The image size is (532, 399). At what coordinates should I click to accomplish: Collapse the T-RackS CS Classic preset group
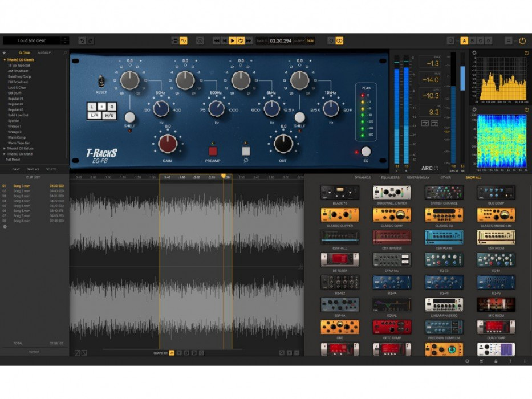[5, 59]
